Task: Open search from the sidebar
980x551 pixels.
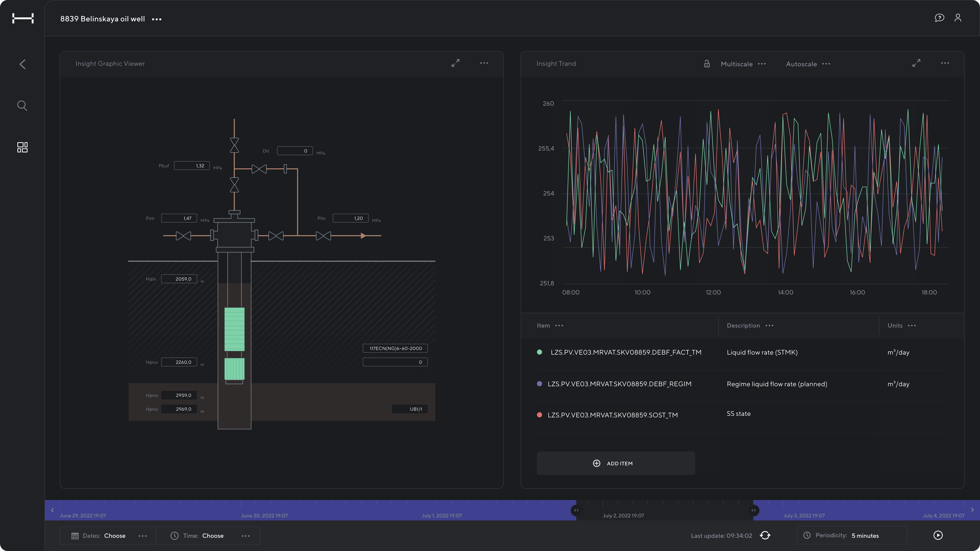Action: point(22,105)
